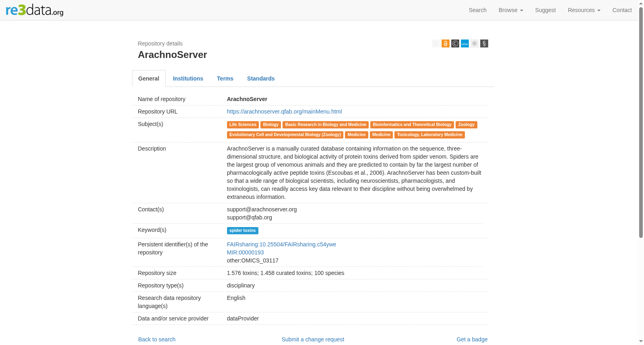This screenshot has width=644, height=345.
Task: Click the dark copyright license icon
Action: [x=455, y=43]
